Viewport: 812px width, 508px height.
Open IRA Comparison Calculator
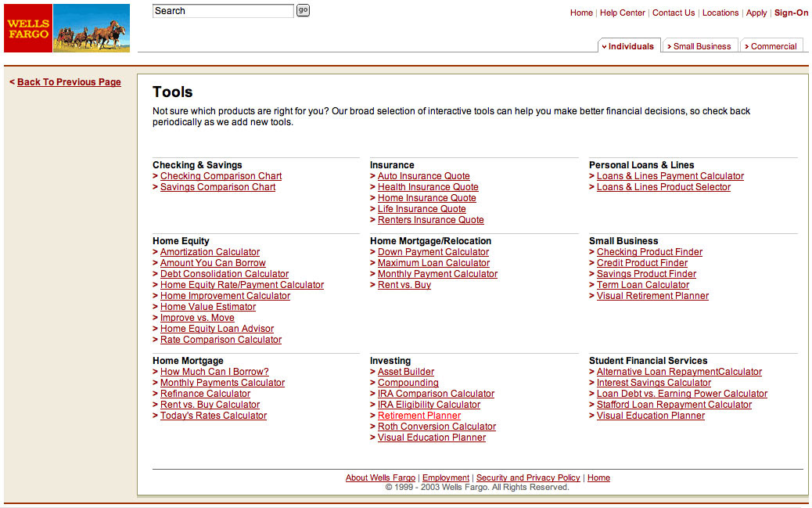436,394
